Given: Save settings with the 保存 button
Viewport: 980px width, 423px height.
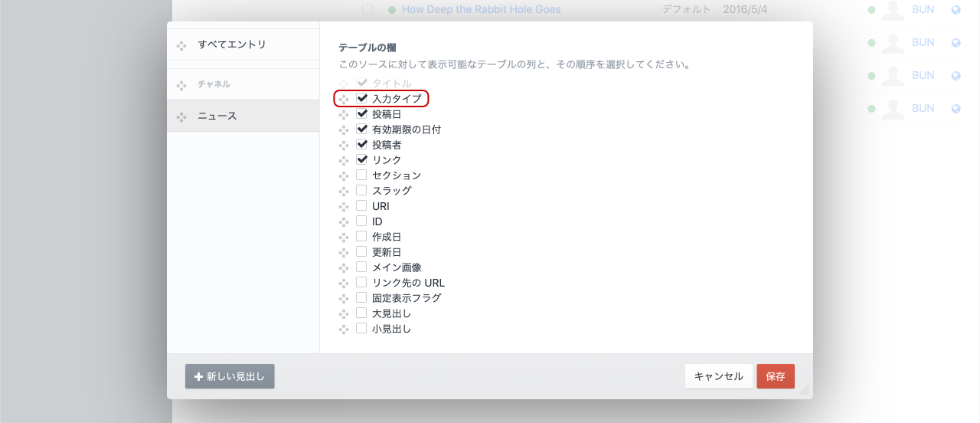Looking at the screenshot, I should point(776,376).
